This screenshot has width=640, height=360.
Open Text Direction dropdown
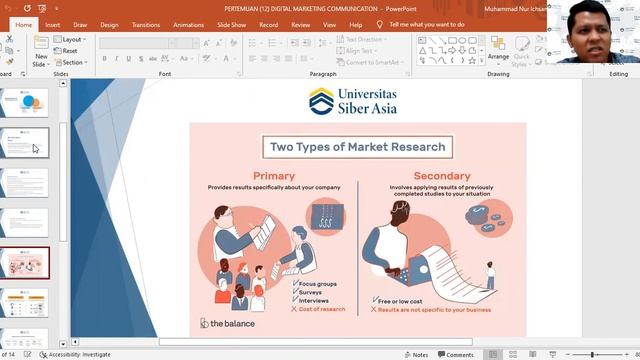click(362, 39)
